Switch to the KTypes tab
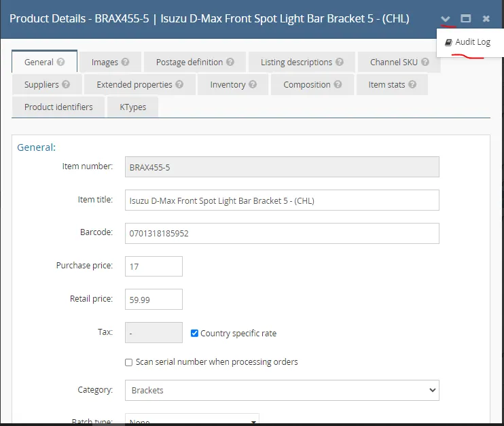Image resolution: width=504 pixels, height=426 pixels. (132, 107)
